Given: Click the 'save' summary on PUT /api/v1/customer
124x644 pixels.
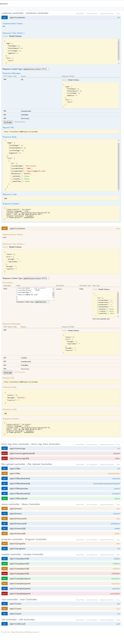Looking at the screenshot, I should [118, 229].
